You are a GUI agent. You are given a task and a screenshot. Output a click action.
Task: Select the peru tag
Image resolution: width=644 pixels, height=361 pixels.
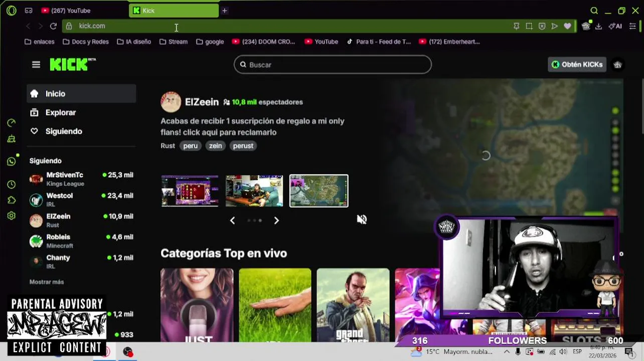pos(190,146)
